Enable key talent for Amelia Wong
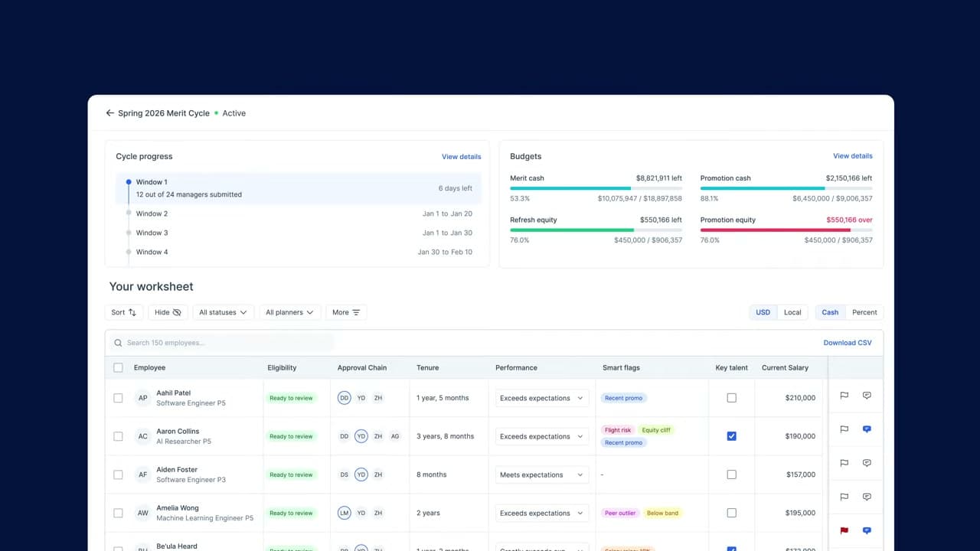Image resolution: width=980 pixels, height=551 pixels. coord(731,513)
